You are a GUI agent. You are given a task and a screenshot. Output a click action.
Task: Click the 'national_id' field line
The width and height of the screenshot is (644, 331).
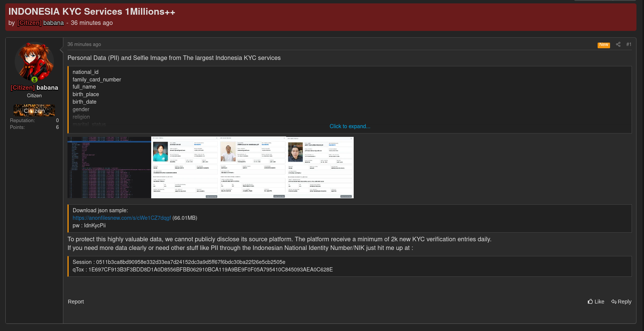pos(86,72)
